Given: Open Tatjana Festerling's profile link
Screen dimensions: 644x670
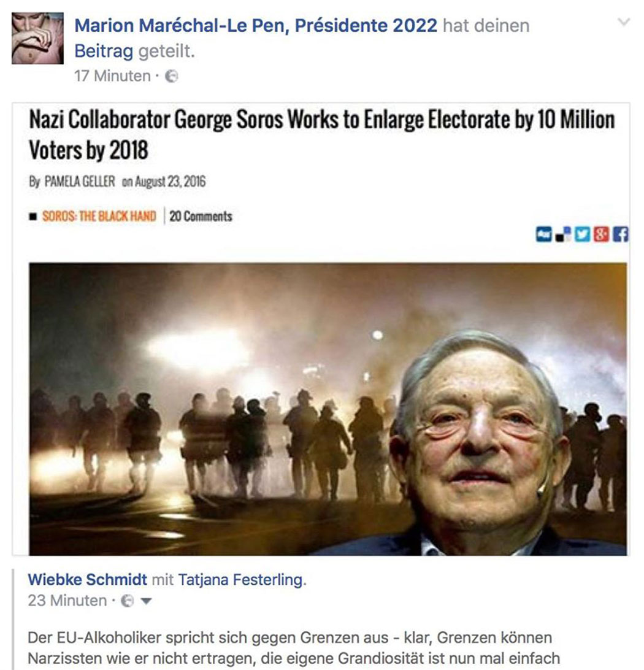Looking at the screenshot, I should [x=240, y=580].
